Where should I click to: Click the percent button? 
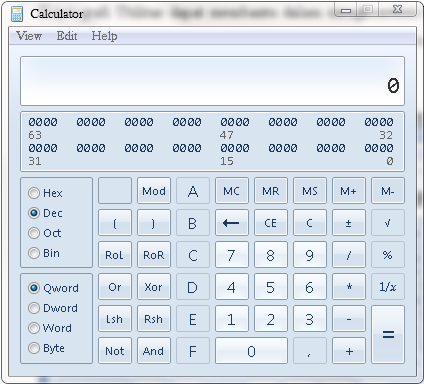point(388,255)
